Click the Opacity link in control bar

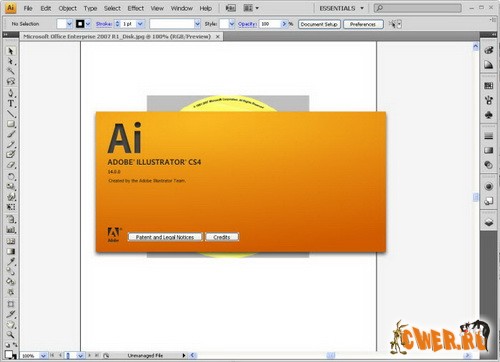point(247,24)
